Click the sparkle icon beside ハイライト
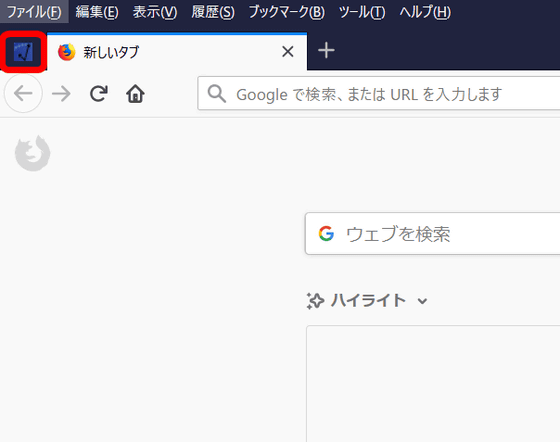Image resolution: width=560 pixels, height=442 pixels. (315, 301)
